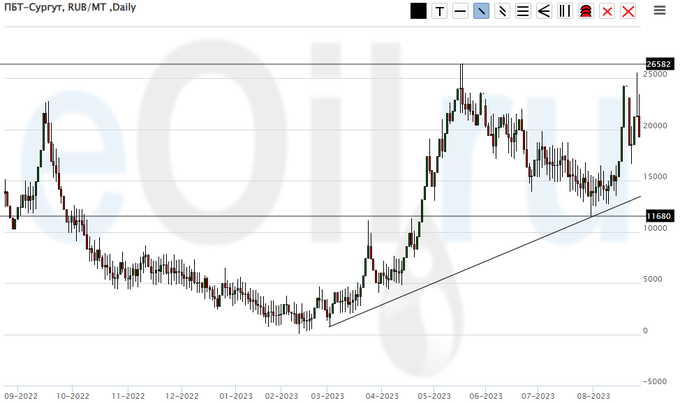Click the 26582 price level label
The width and height of the screenshot is (680, 403).
657,64
